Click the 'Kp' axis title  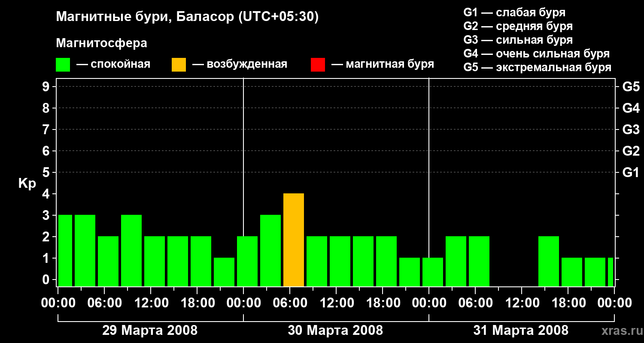point(27,184)
